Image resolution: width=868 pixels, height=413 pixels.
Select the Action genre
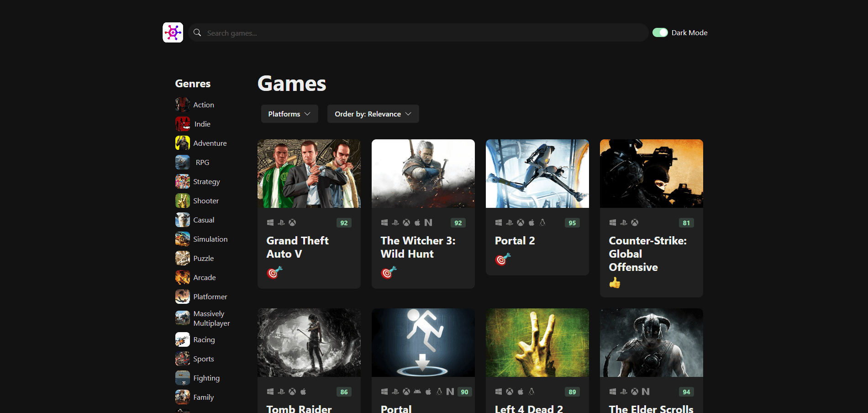pos(204,105)
